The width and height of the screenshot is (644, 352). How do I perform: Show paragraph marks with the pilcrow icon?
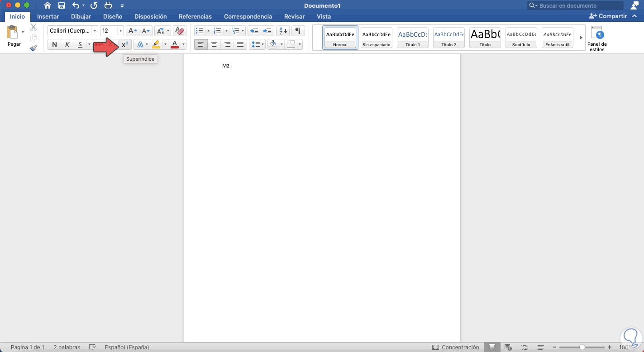coord(298,31)
